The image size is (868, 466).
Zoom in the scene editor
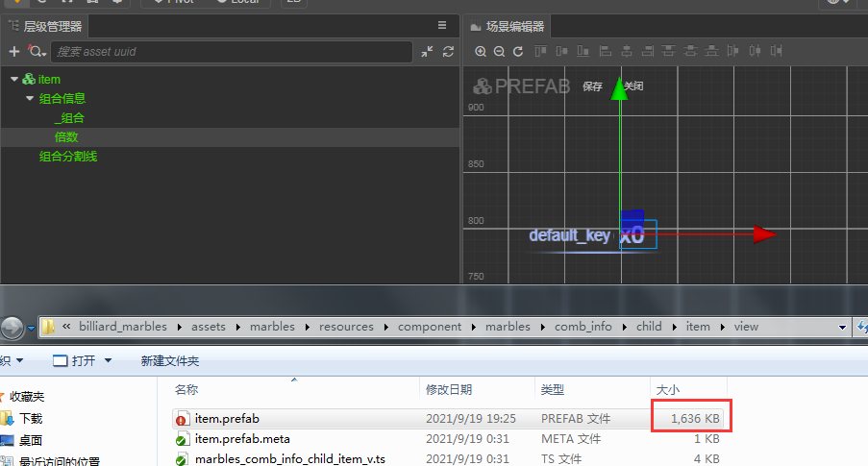click(x=481, y=52)
